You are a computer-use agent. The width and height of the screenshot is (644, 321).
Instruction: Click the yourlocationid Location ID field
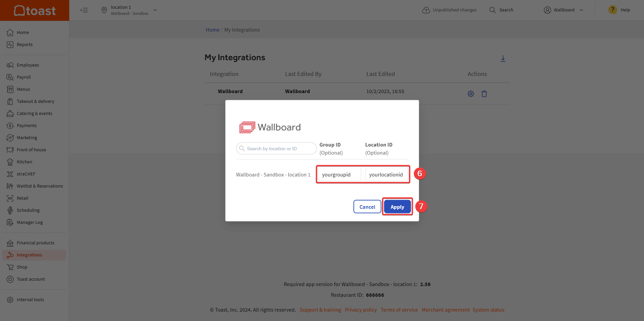(387, 174)
